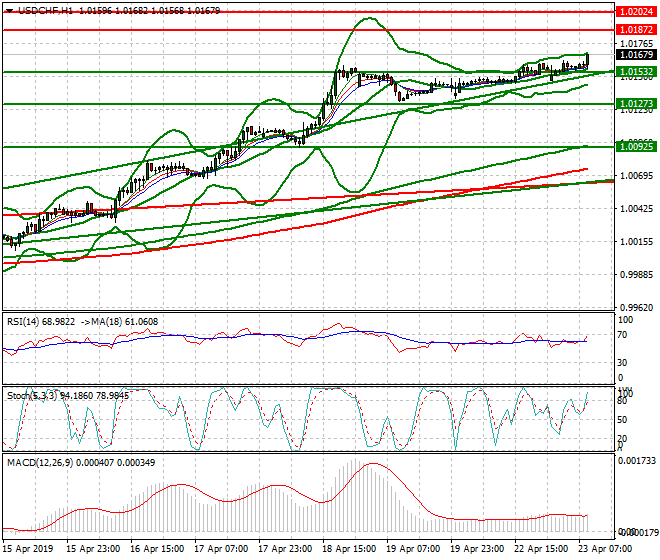The image size is (660, 560).
Task: Click the 0.99885 price scale value
Action: pos(637,275)
